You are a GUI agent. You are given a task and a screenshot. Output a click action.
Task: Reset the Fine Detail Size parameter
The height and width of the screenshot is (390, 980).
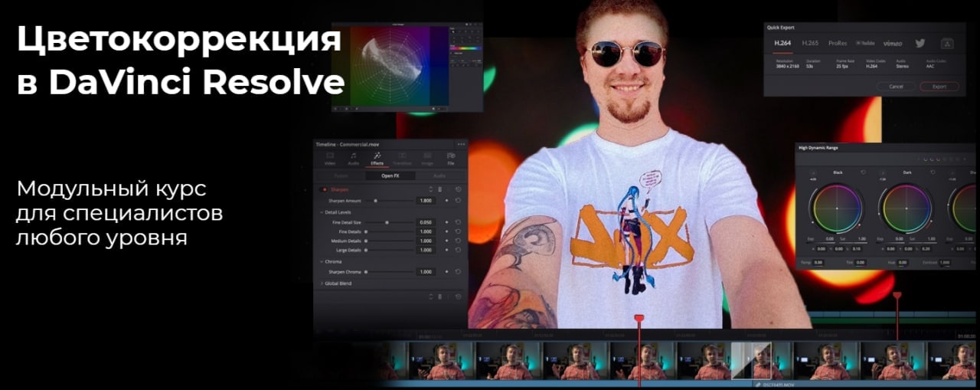[458, 222]
